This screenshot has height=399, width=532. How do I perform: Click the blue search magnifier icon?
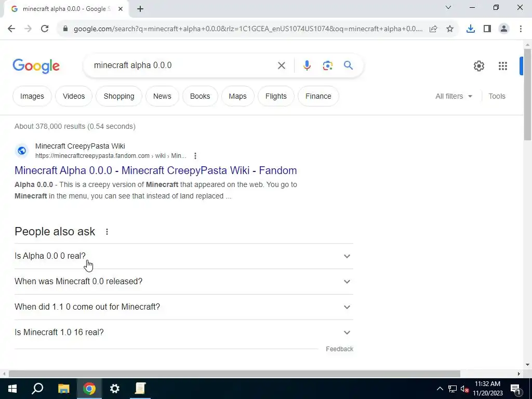point(348,65)
